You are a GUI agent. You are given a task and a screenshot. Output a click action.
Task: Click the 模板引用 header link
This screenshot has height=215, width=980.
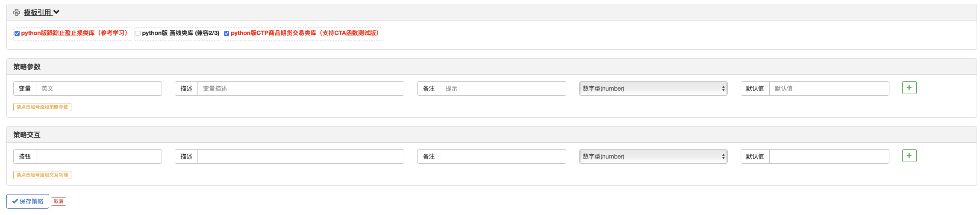click(38, 12)
